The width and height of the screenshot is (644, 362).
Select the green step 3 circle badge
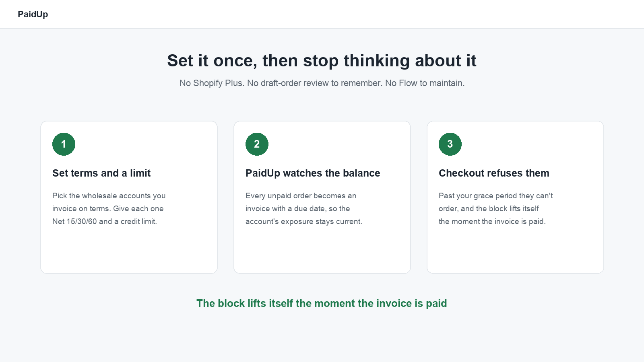(x=450, y=144)
